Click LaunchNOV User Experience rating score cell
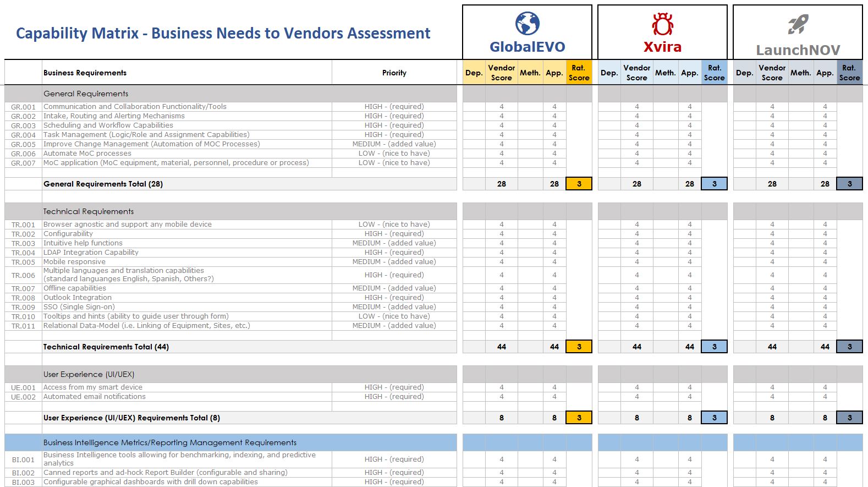Image resolution: width=868 pixels, height=487 pixels. (849, 418)
